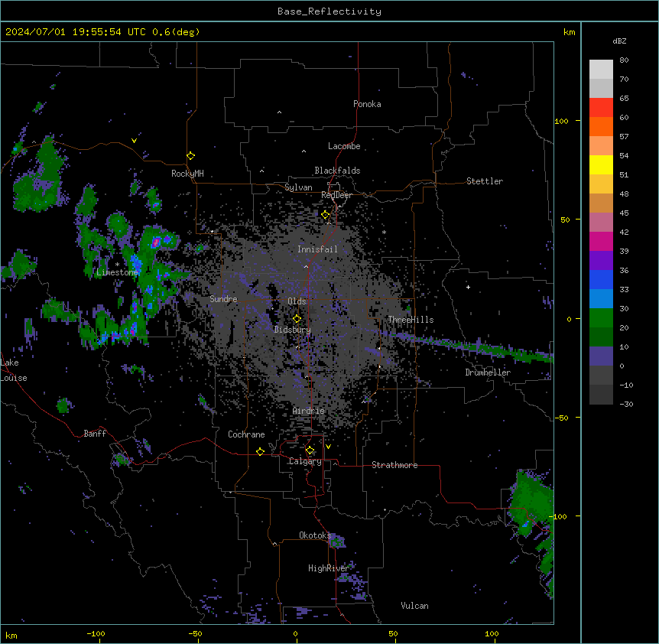Click the Blackfalds label

[x=337, y=171]
